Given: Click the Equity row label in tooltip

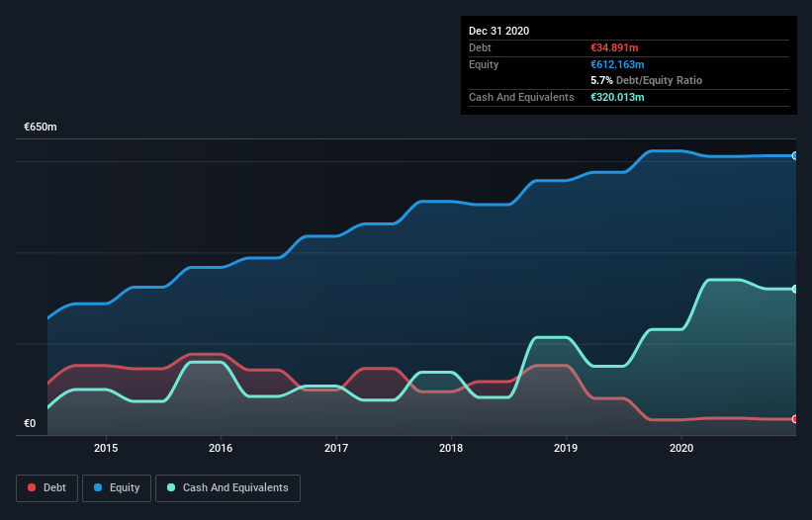Looking at the screenshot, I should pyautogui.click(x=484, y=64).
